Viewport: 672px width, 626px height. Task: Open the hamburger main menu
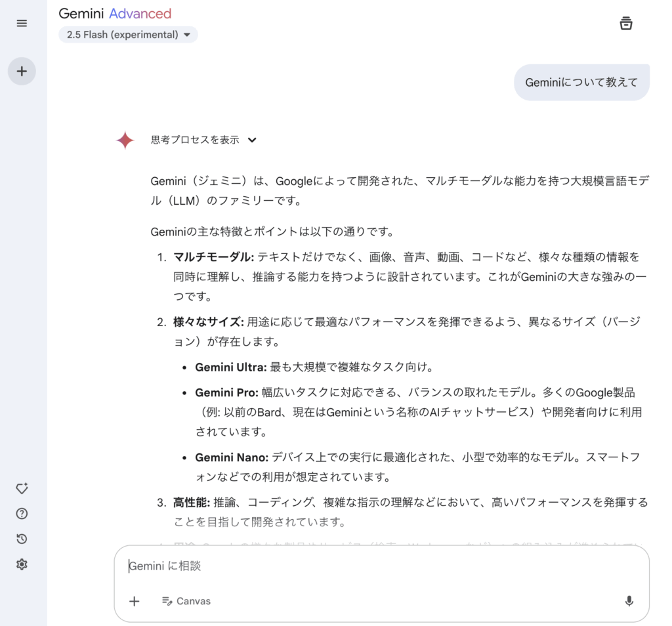(22, 23)
